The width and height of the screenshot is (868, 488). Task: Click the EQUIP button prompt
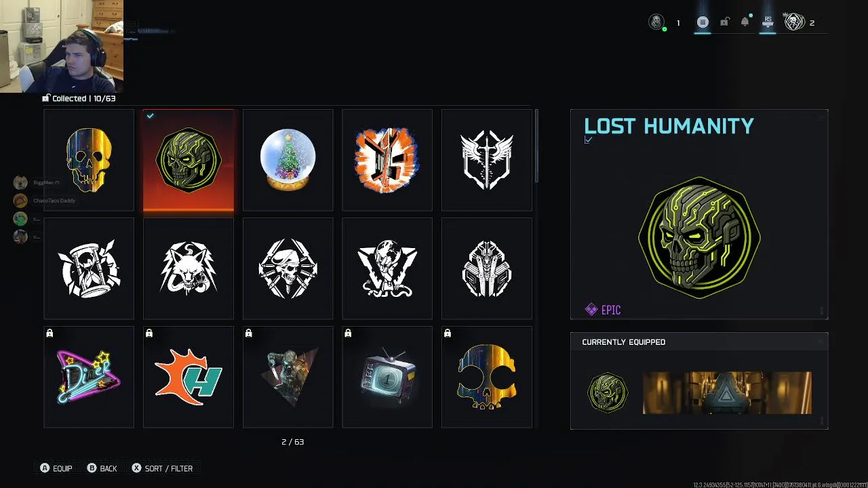click(x=56, y=468)
